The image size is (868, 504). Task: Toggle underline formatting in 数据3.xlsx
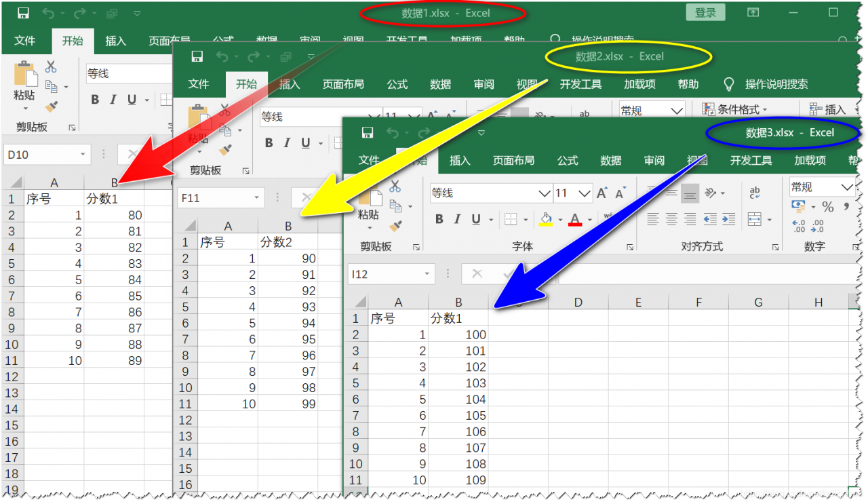[x=475, y=220]
